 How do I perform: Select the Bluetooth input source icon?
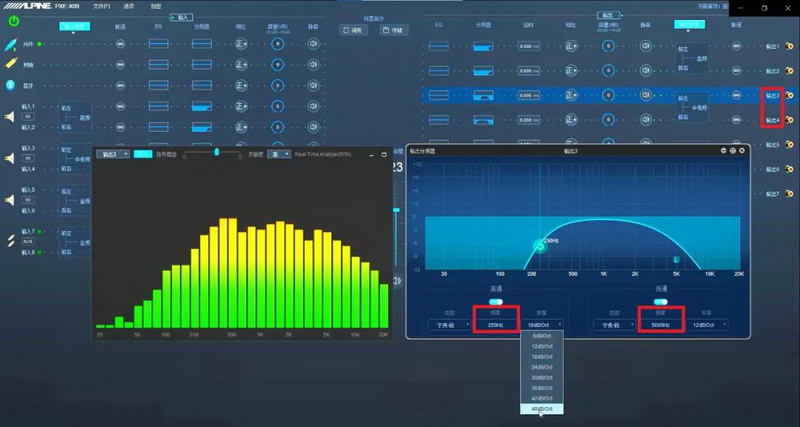(11, 85)
